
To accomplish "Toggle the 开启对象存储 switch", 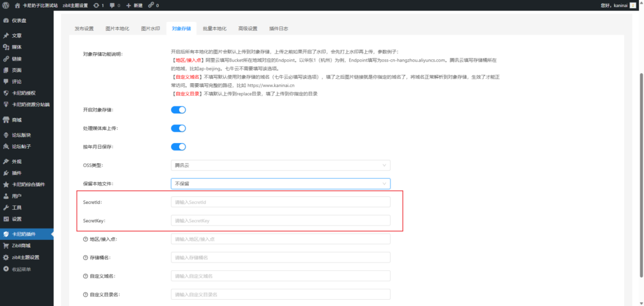I will tap(178, 110).
